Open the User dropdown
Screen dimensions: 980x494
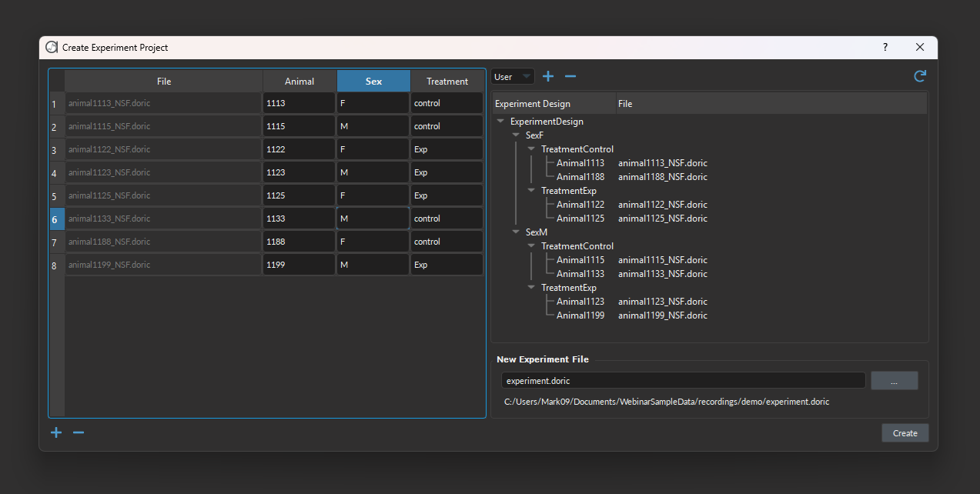(513, 77)
